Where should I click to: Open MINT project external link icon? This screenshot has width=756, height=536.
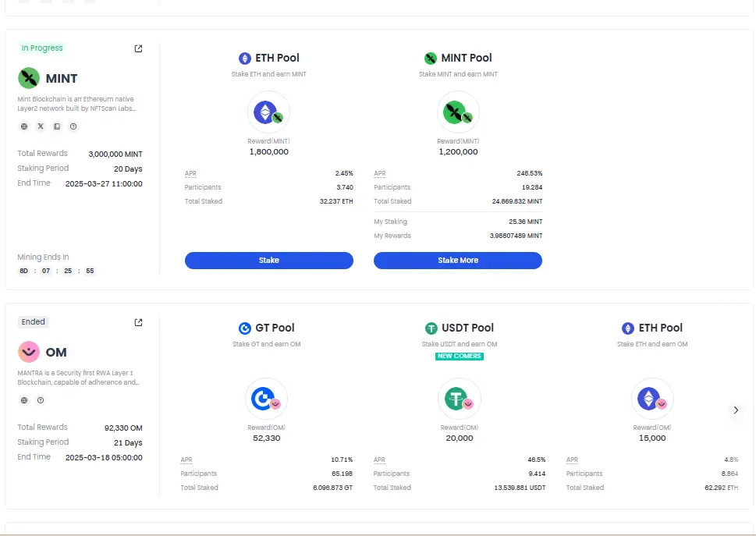pyautogui.click(x=138, y=48)
